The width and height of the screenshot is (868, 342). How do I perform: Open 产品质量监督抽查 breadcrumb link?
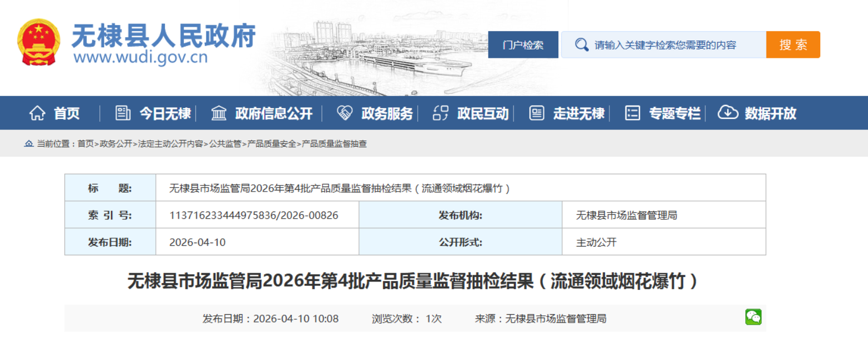click(x=334, y=144)
